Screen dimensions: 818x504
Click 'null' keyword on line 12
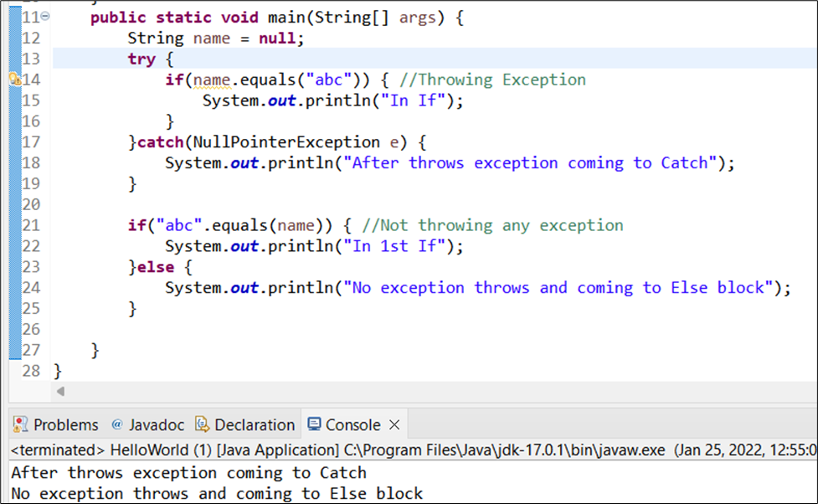click(x=277, y=38)
